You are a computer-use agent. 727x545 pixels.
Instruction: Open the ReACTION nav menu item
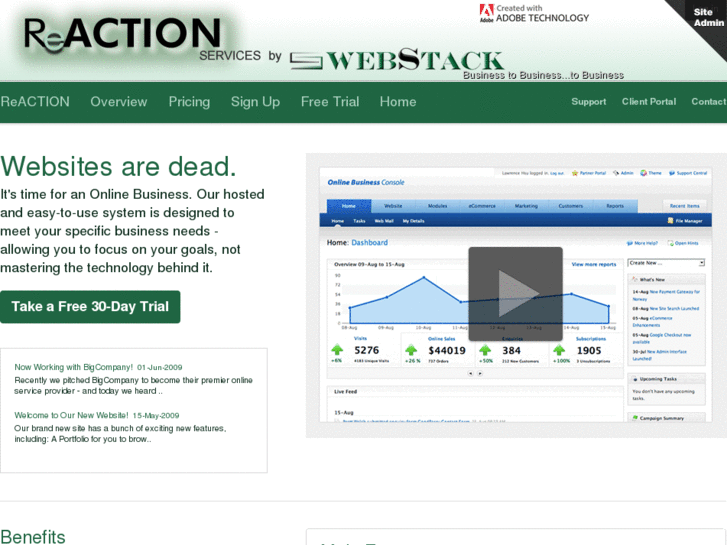coord(35,102)
